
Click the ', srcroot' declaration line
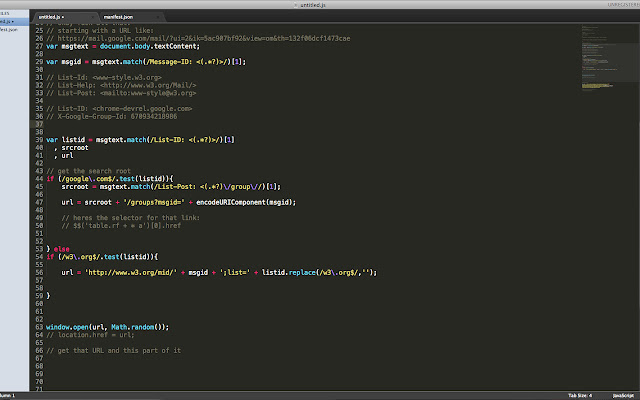(x=71, y=147)
